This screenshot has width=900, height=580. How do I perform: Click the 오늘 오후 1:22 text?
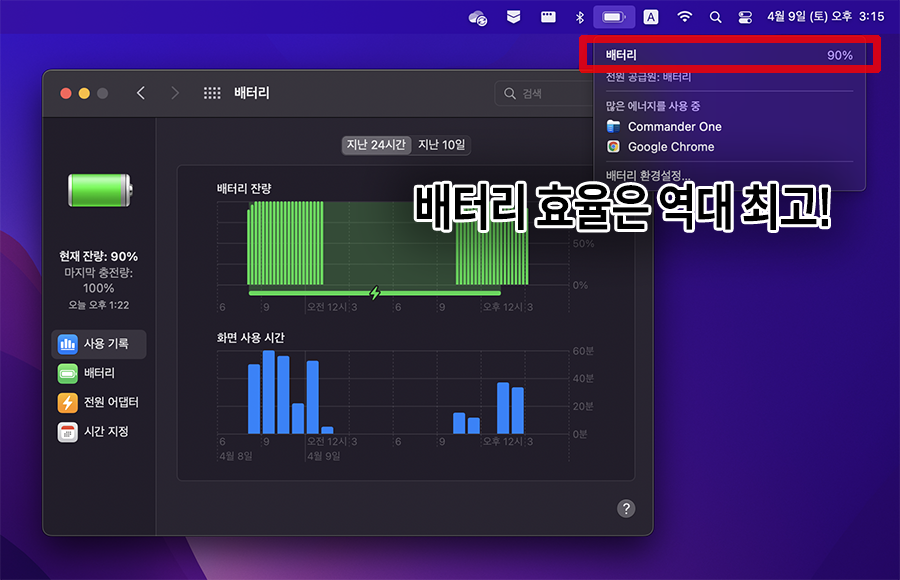[x=99, y=305]
